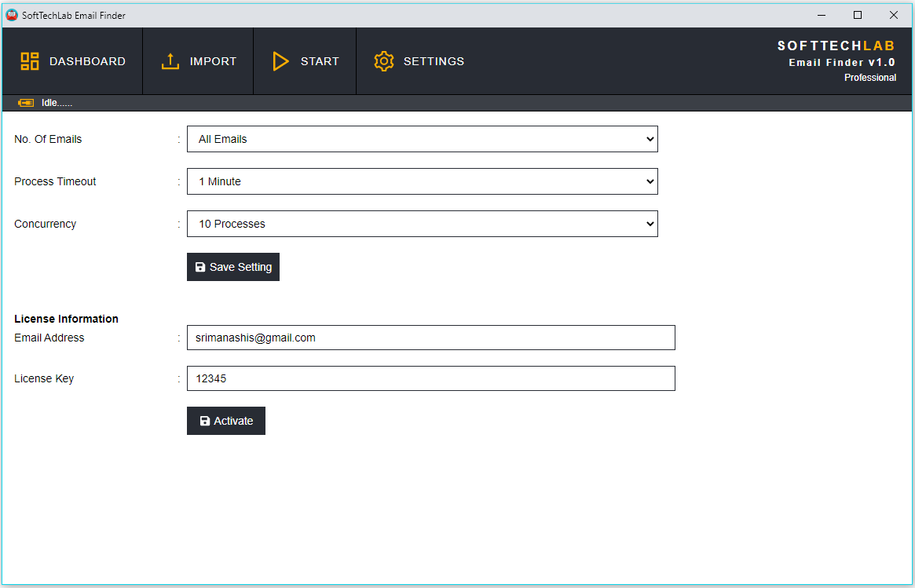Click the floppy disk icon on Save Setting

pyautogui.click(x=200, y=267)
